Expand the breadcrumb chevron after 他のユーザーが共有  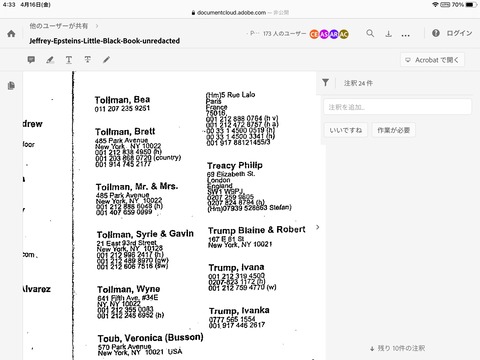[97, 26]
